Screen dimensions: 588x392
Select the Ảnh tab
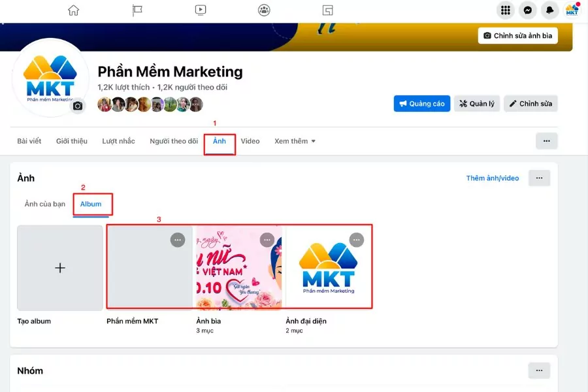coord(220,141)
